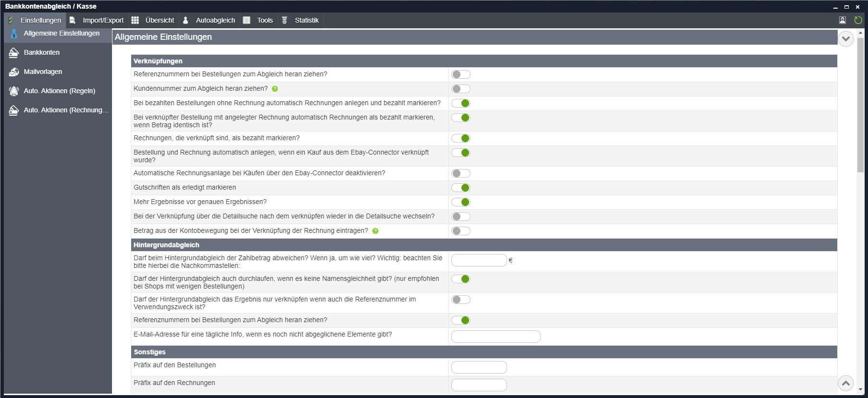Select Allgemeine Einstellungen in the sidebar

(62, 33)
